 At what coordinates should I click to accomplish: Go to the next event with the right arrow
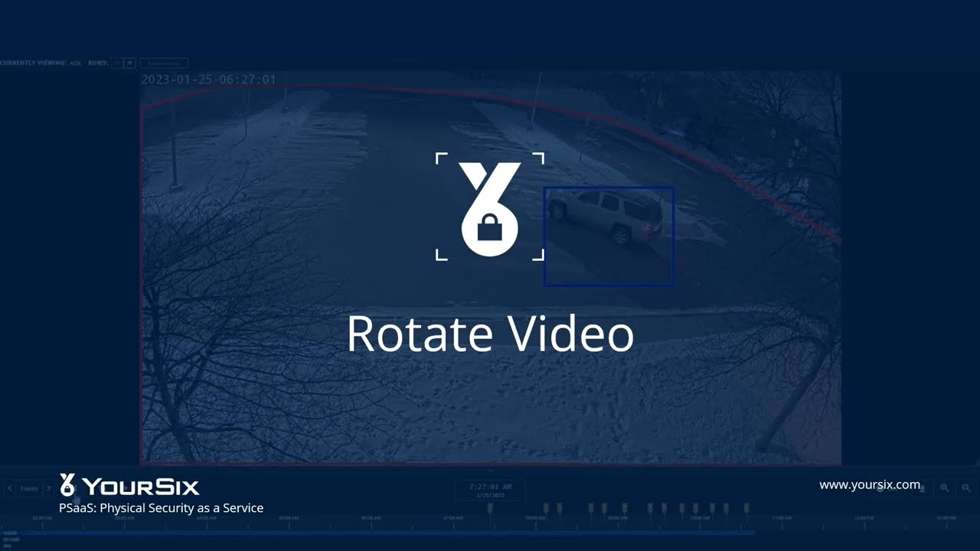[x=48, y=488]
